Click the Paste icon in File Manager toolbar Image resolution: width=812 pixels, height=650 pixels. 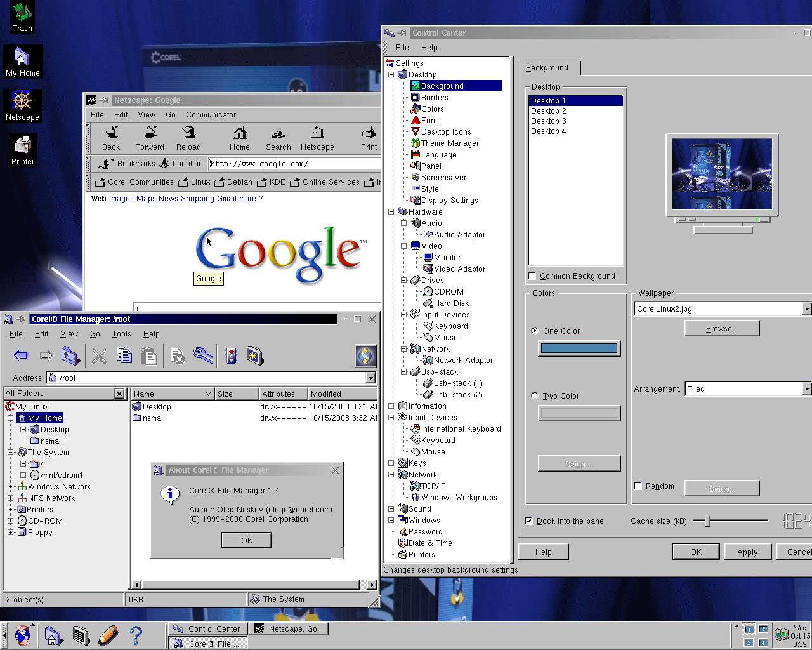(x=149, y=355)
